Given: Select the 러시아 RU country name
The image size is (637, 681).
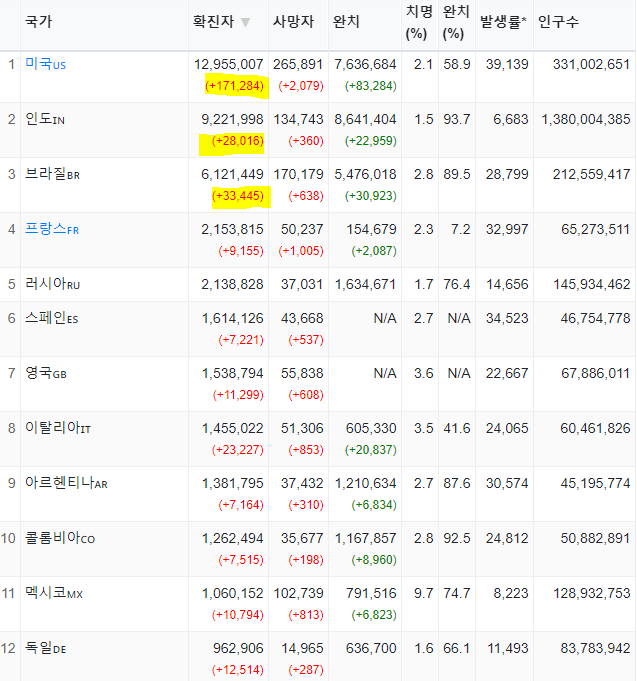Looking at the screenshot, I should (x=53, y=284).
